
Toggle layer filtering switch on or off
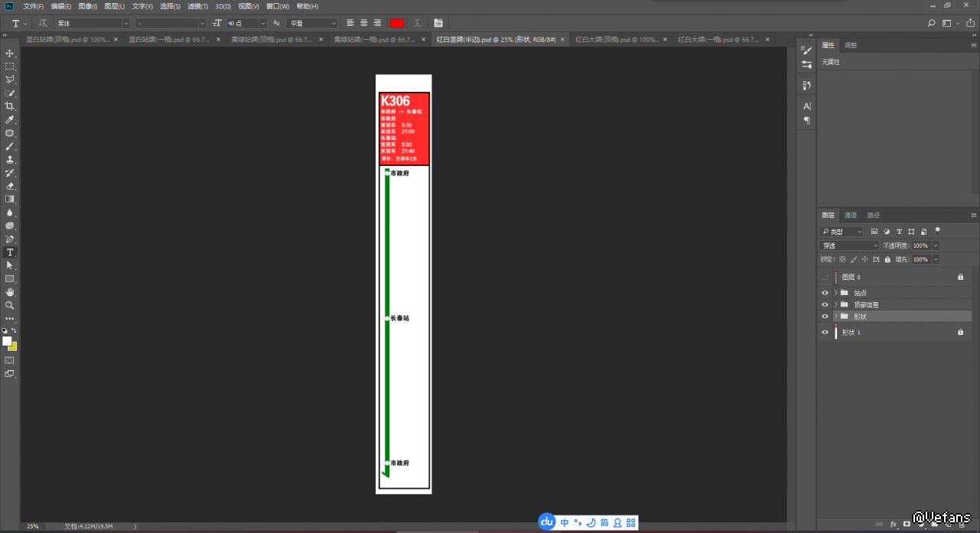938,230
